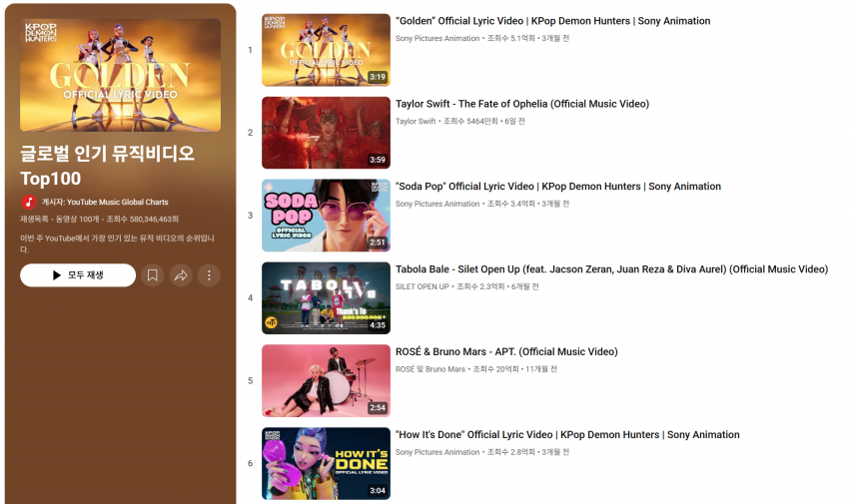
Task: Open The Fate of Ophelia video thumbnail
Action: tap(326, 133)
